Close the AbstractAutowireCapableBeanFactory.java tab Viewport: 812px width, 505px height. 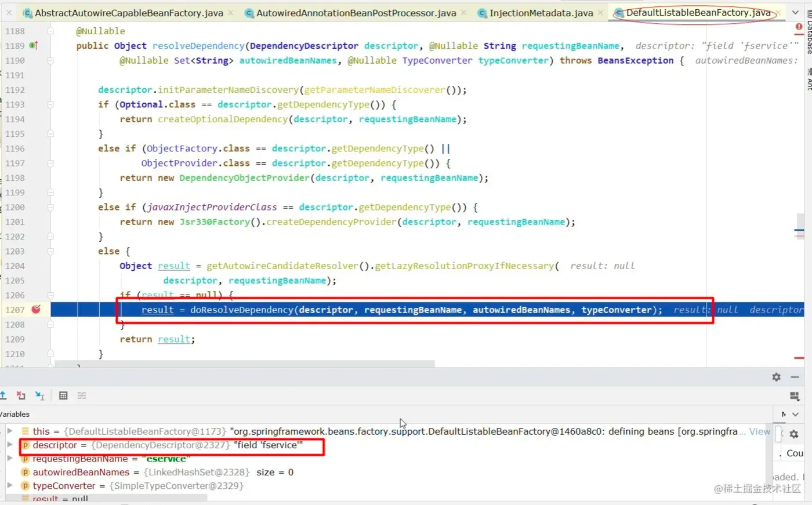click(x=231, y=12)
